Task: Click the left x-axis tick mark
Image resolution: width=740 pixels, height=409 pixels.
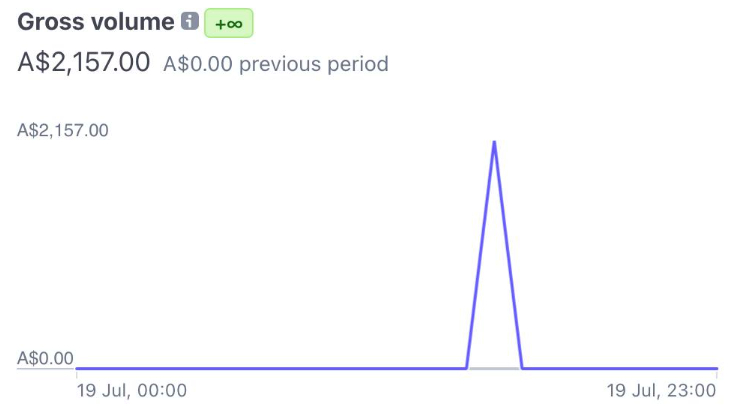Action: coord(76,375)
